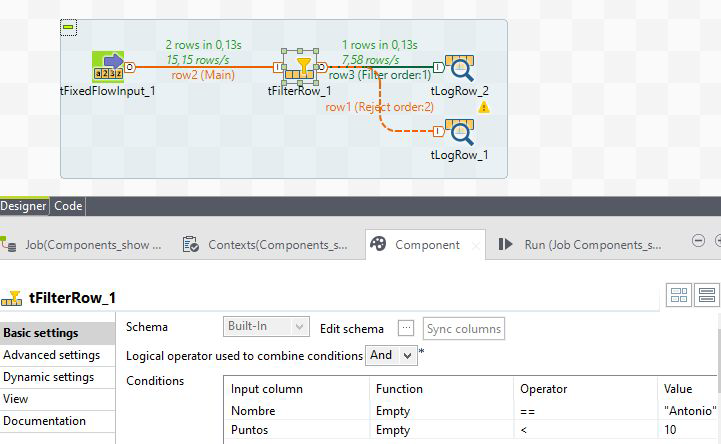Click the Puntos input column cell
The image size is (721, 444).
pos(297,430)
